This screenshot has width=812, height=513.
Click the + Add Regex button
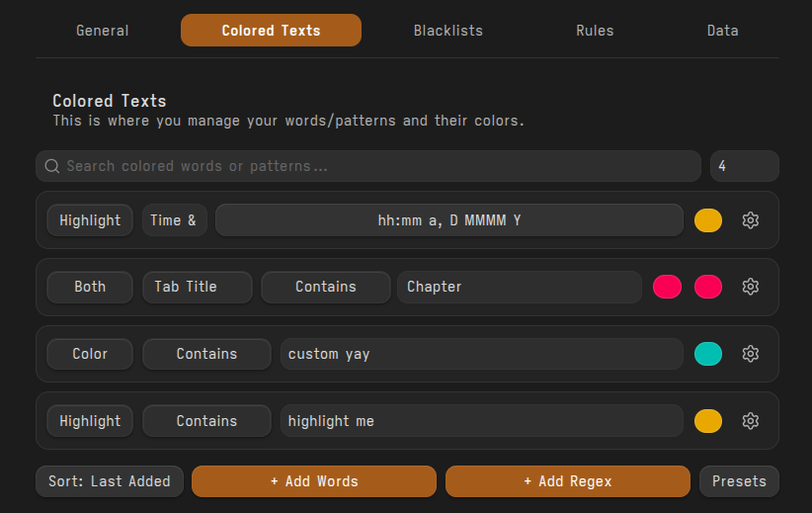[568, 481]
